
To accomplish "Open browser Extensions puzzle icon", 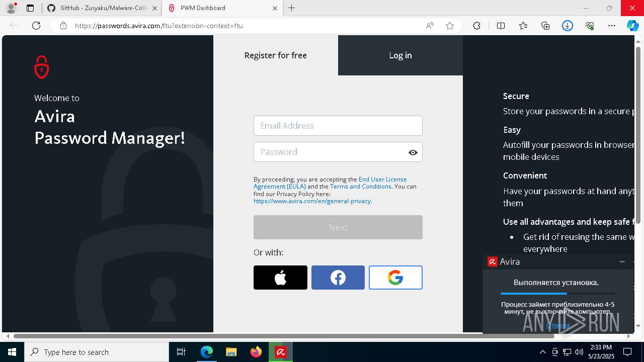I will [477, 26].
